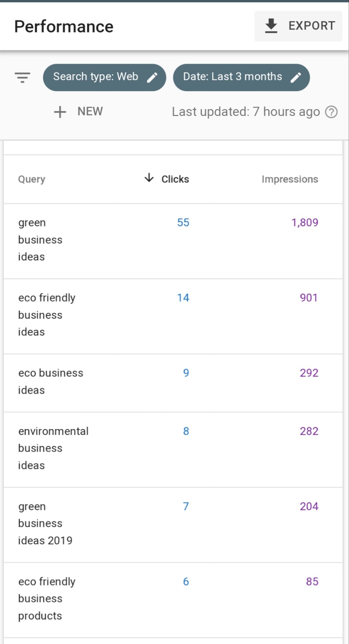The width and height of the screenshot is (349, 644).
Task: Switch to the Clicks metric header
Action: (x=174, y=179)
